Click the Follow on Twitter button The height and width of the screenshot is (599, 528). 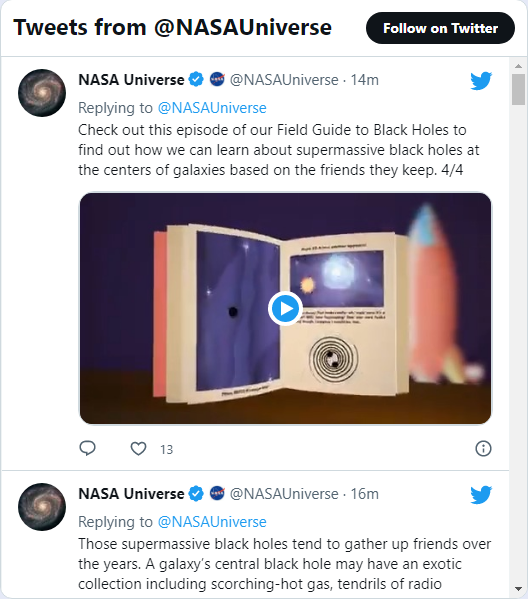440,28
